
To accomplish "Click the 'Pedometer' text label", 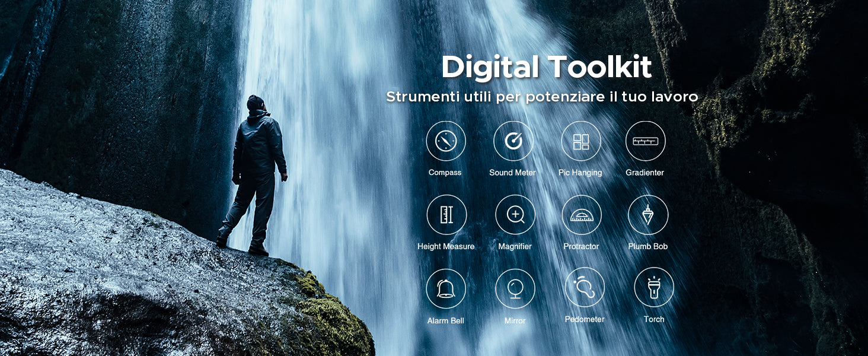I will coord(585,319).
